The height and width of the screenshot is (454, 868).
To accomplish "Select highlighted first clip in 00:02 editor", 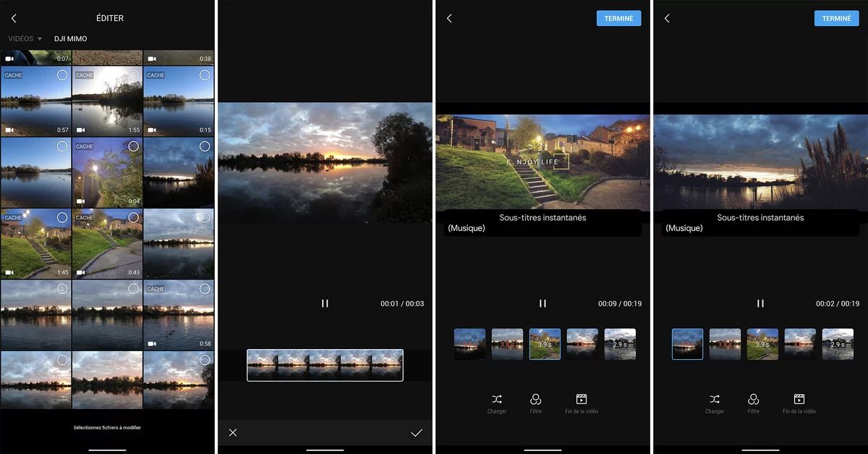I will click(x=688, y=344).
